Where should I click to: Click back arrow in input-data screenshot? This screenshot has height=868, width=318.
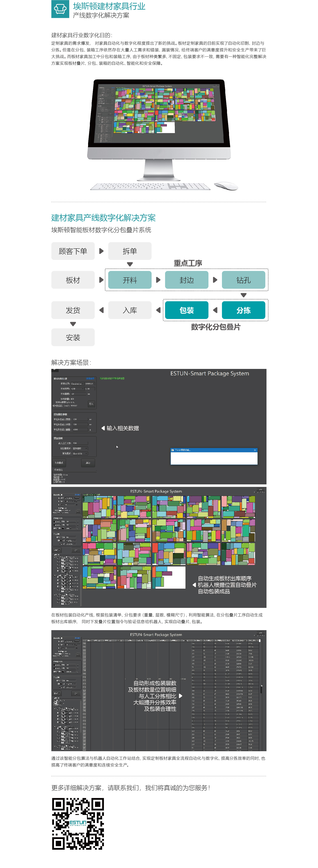[55, 370]
